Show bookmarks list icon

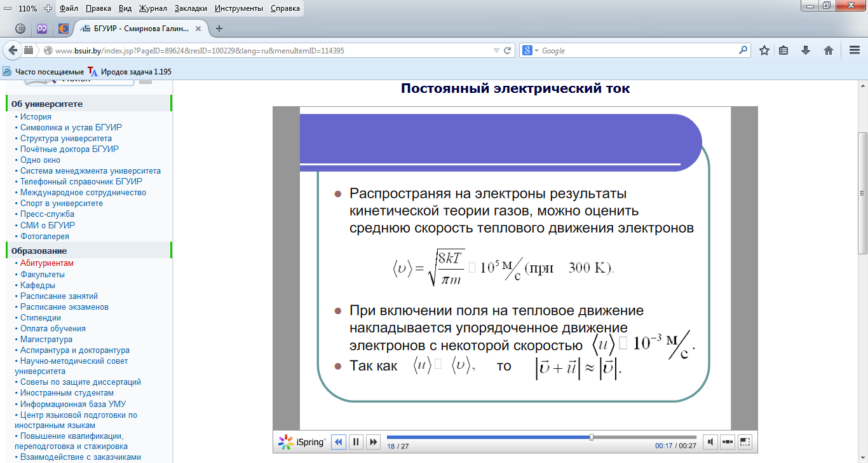pyautogui.click(x=783, y=50)
